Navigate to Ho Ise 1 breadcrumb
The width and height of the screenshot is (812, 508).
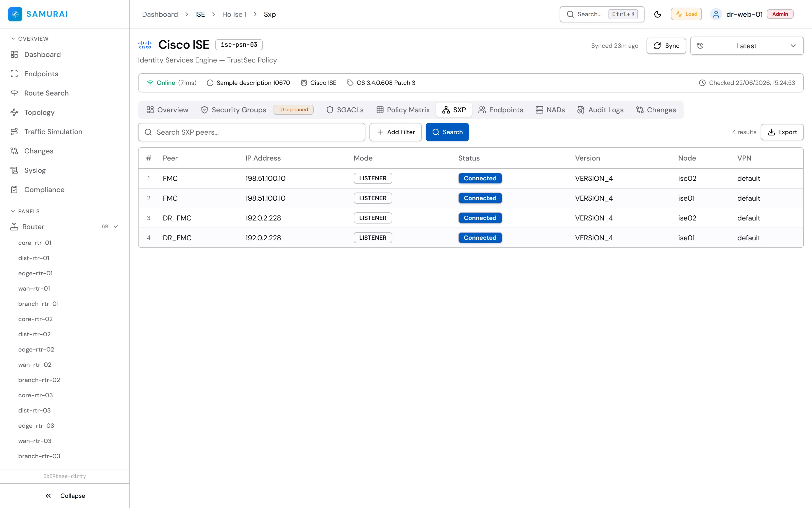(x=234, y=14)
